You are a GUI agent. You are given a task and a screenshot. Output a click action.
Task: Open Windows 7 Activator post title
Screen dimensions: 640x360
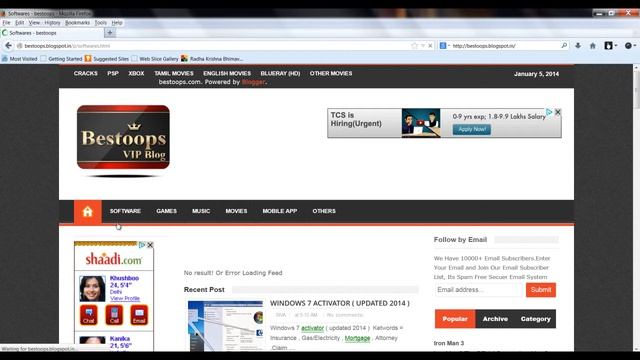pyautogui.click(x=340, y=303)
